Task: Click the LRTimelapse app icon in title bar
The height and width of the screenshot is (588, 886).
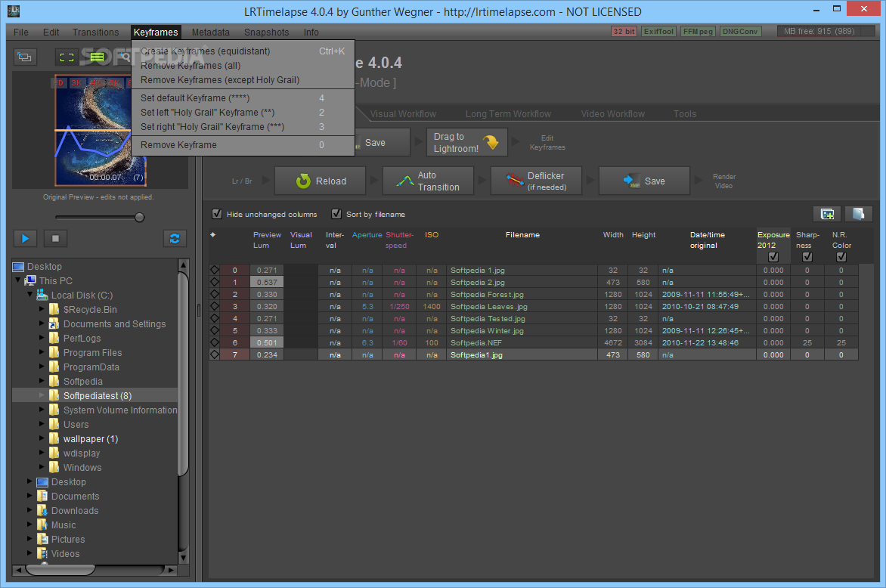Action: coord(14,11)
